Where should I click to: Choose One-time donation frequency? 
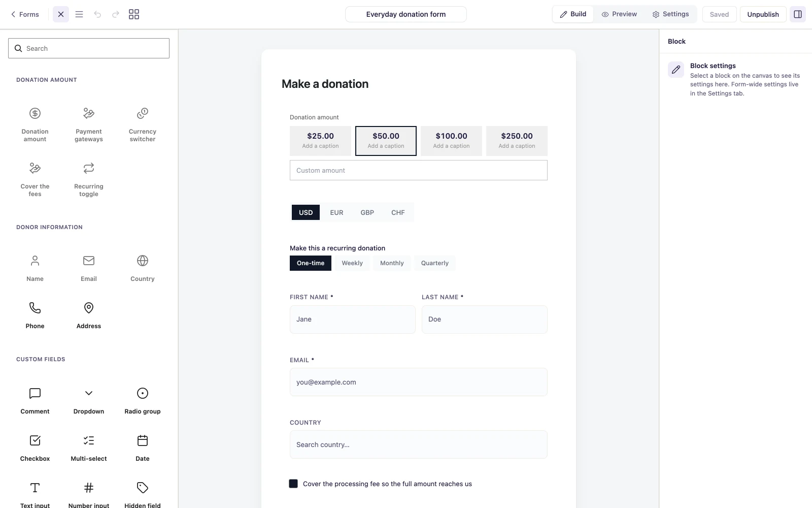pos(311,263)
